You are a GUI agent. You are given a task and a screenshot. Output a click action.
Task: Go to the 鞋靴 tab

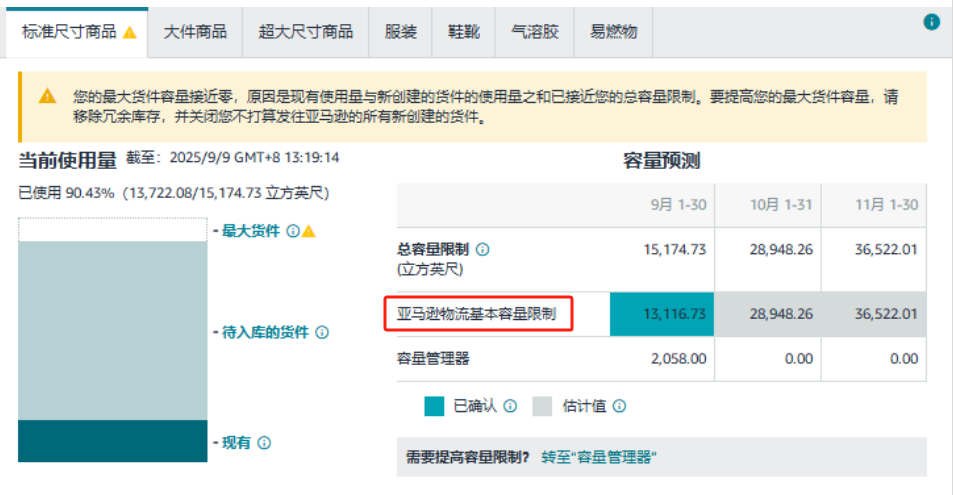pos(464,32)
